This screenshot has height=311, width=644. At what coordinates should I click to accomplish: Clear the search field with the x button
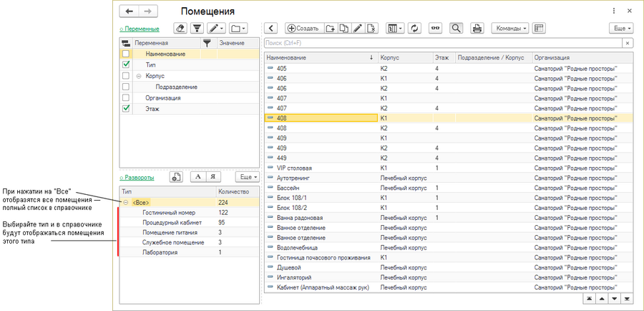pos(627,43)
